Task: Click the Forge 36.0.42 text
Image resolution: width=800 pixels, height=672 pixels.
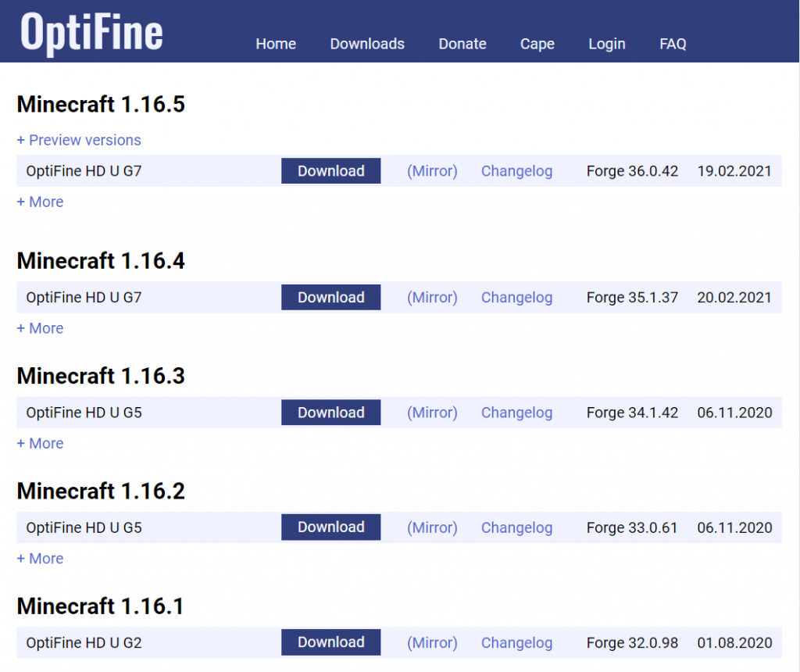Action: coord(632,171)
